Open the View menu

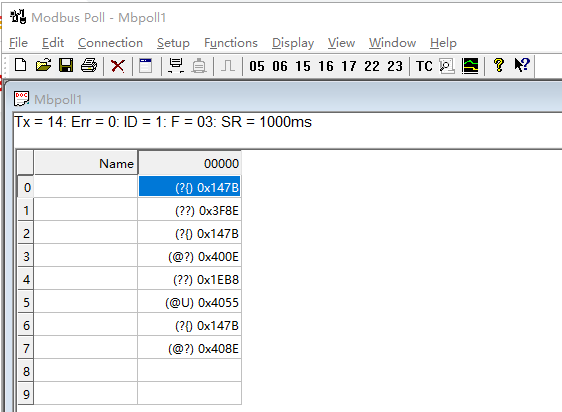[341, 43]
